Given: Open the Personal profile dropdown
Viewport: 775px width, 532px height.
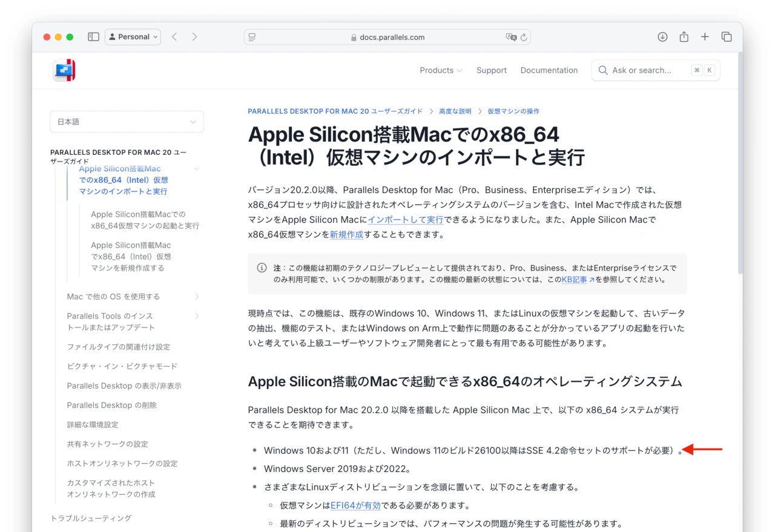Looking at the screenshot, I should point(133,37).
